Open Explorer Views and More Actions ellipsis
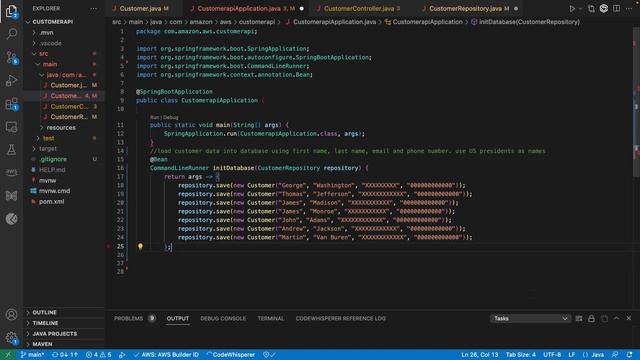The image size is (640, 360). point(93,9)
